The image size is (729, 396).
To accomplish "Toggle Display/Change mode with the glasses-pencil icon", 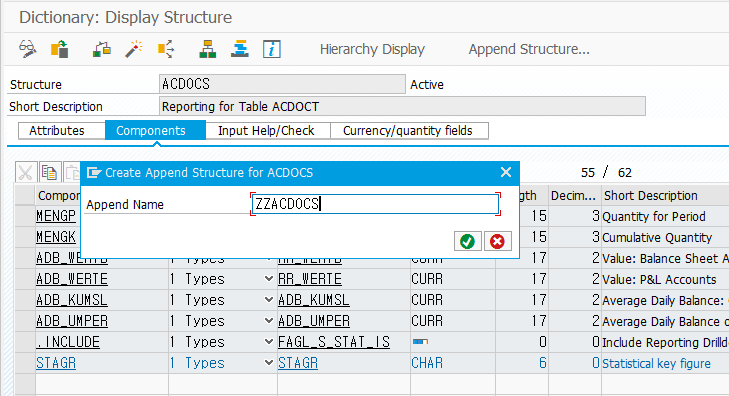I will 28,49.
